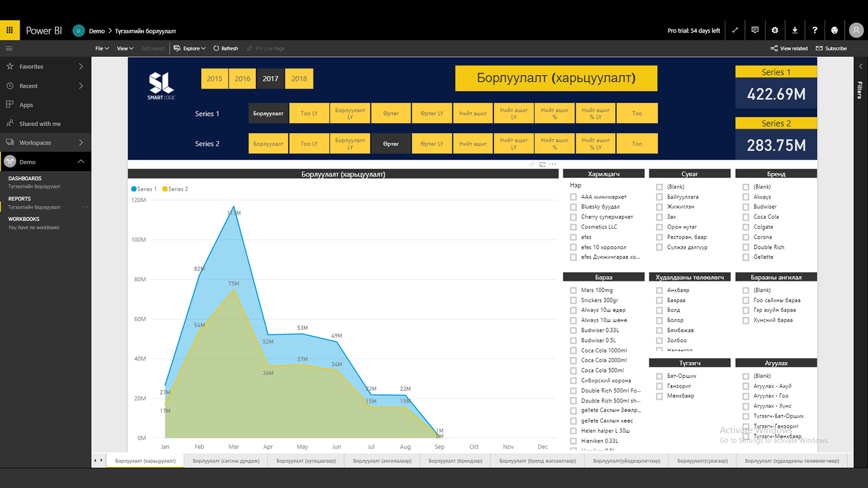
Task: Open the View menu dropdown
Action: 125,48
